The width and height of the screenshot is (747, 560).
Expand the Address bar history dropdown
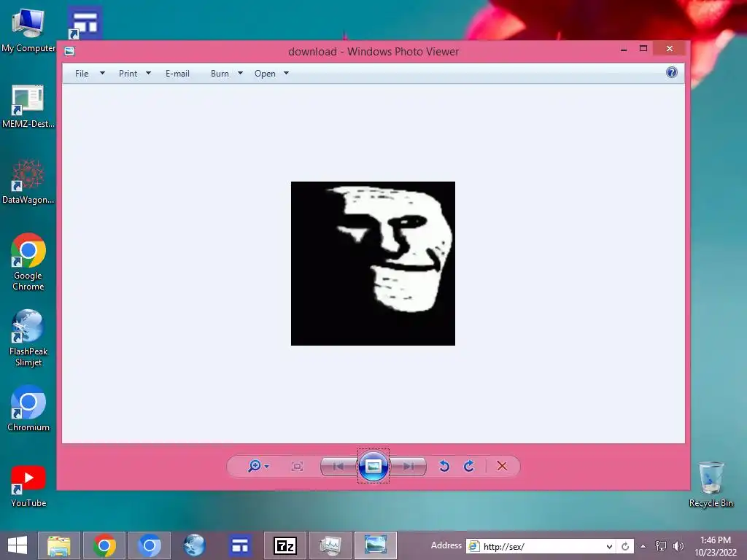coord(609,546)
